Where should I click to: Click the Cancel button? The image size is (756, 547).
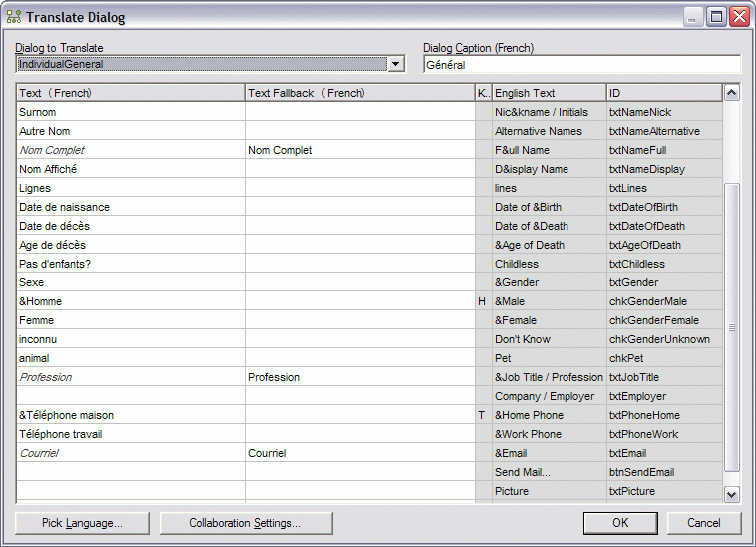click(x=704, y=523)
